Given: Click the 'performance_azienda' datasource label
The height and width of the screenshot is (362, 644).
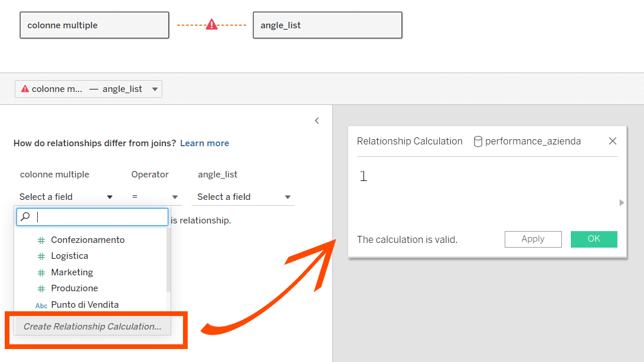Looking at the screenshot, I should coord(533,141).
